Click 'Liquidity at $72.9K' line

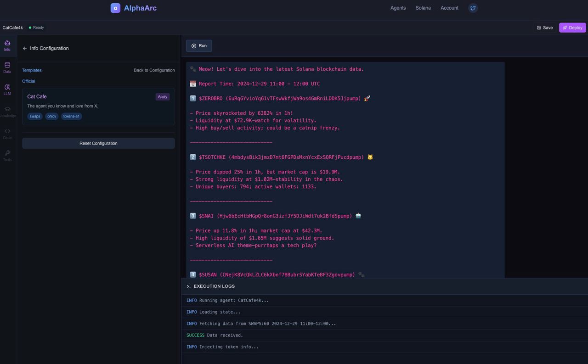(x=253, y=121)
